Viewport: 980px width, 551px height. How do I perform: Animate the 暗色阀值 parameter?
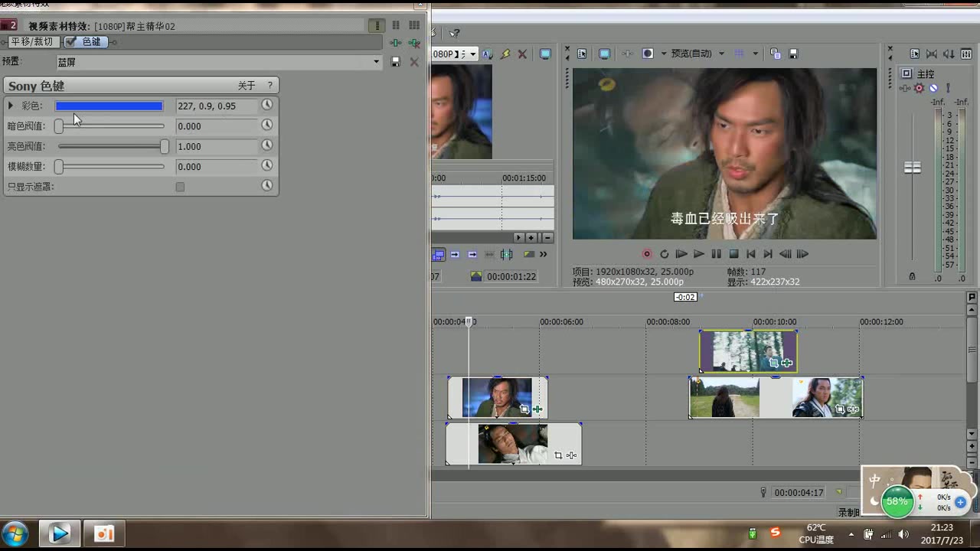267,126
